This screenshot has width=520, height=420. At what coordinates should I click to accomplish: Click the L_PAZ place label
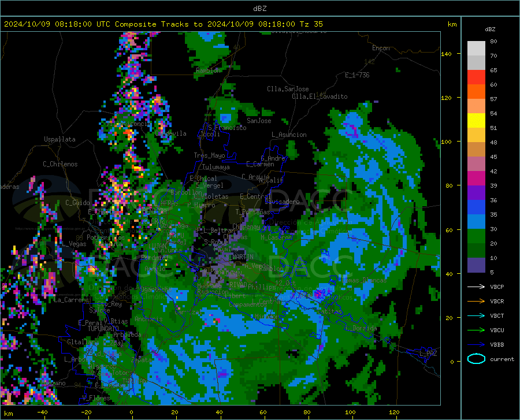[428, 354]
